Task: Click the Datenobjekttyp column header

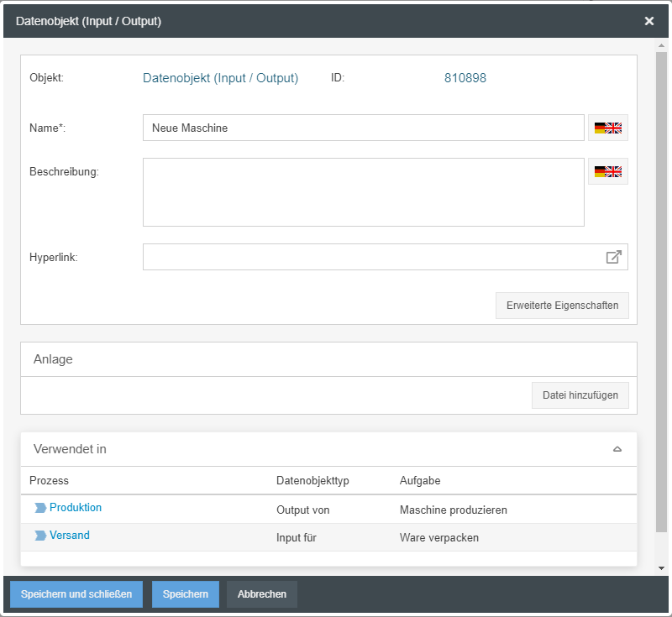Action: [312, 481]
